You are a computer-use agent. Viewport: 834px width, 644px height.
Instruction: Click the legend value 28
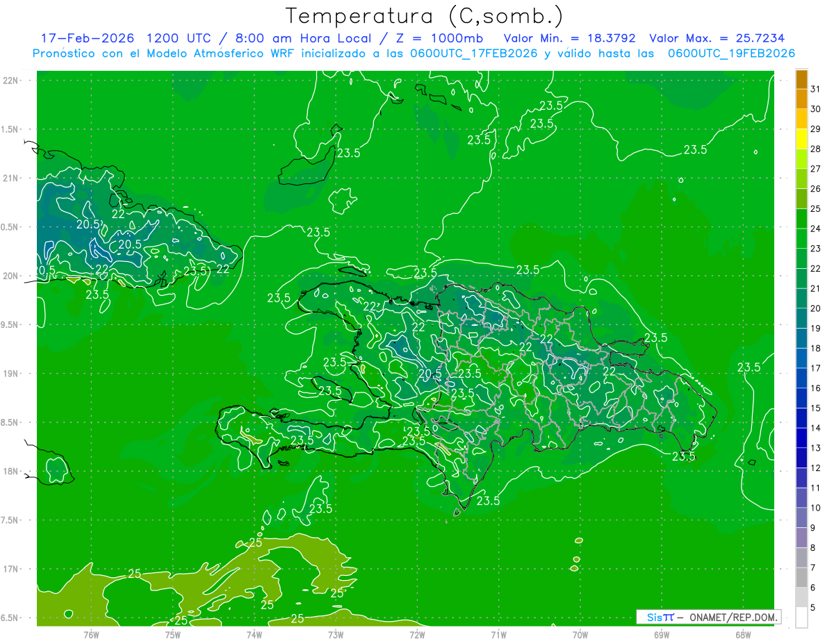click(816, 149)
